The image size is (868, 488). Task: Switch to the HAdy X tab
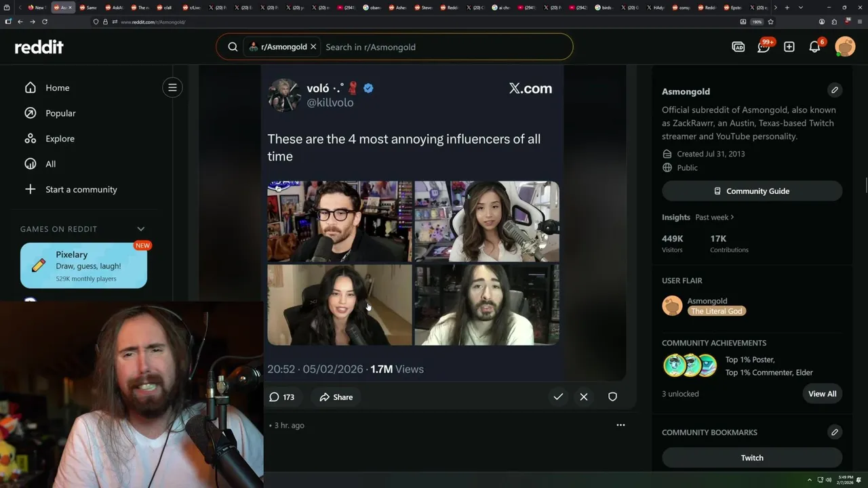pos(656,7)
